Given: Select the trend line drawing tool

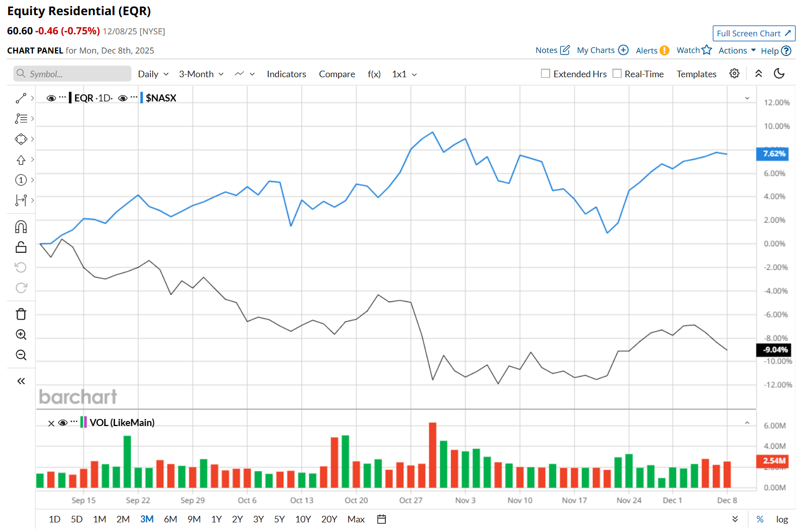Looking at the screenshot, I should (x=21, y=98).
